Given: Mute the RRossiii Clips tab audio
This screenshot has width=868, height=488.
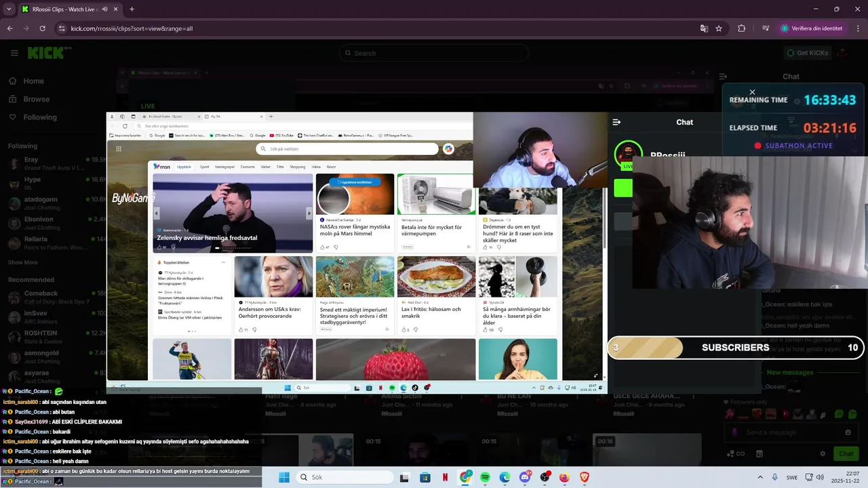Looking at the screenshot, I should point(104,9).
